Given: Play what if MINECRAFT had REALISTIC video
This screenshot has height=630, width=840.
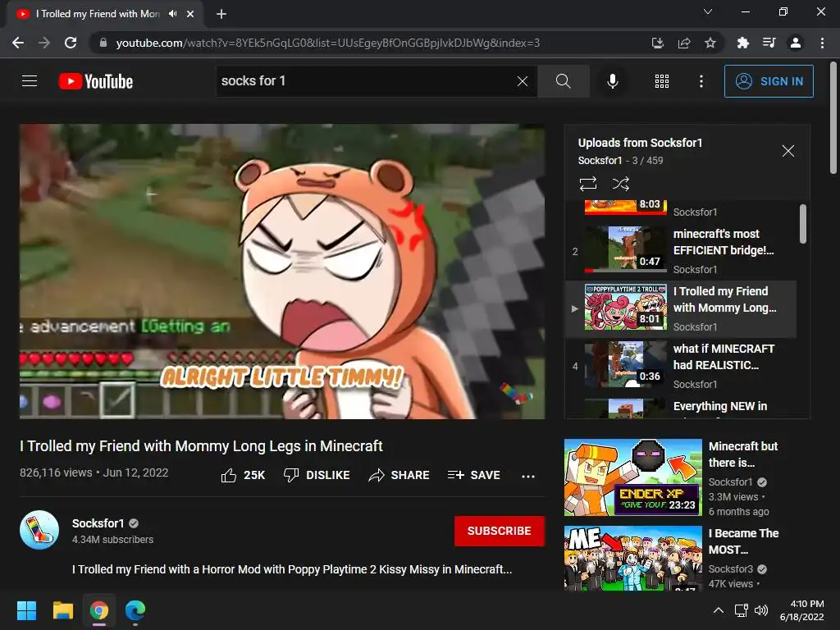Looking at the screenshot, I should (680, 367).
